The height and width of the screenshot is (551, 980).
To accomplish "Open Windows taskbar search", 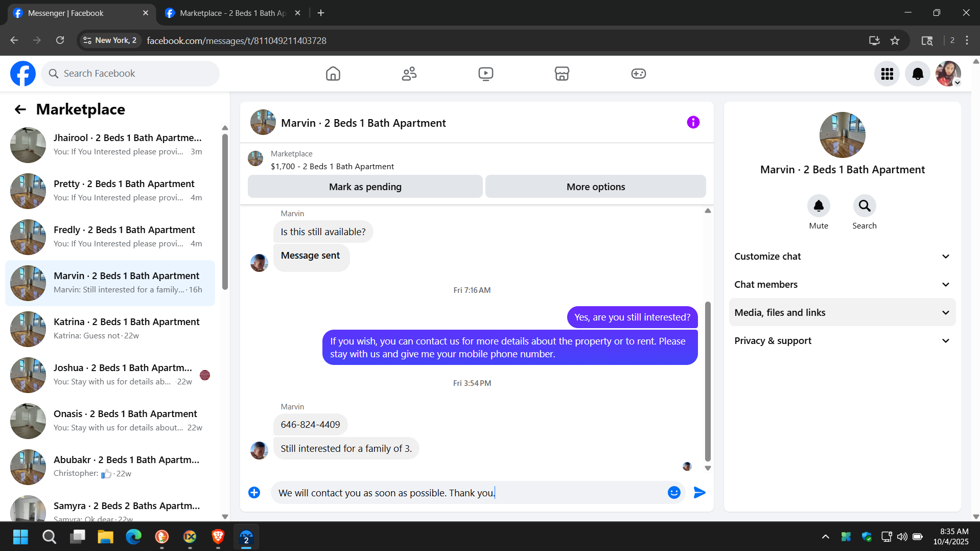I will click(x=49, y=537).
